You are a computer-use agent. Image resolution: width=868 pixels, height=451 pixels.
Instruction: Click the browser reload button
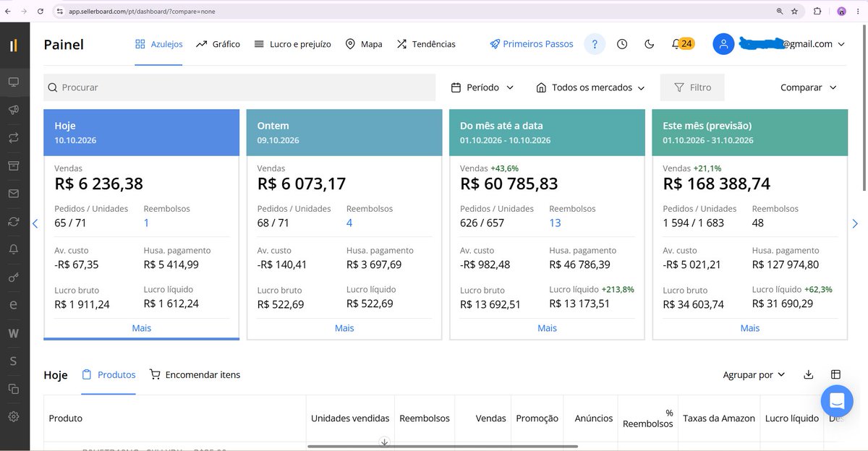(x=40, y=12)
